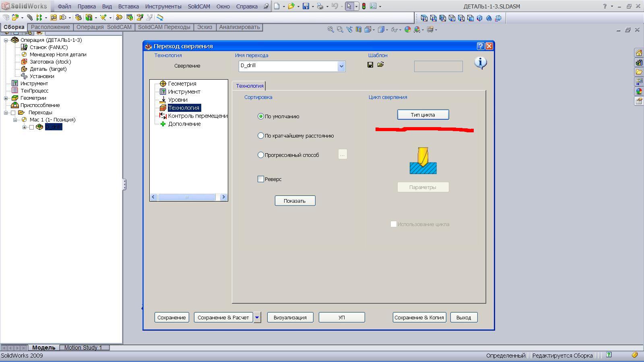Open the File Explorer folder pane icon
Image resolution: width=644 pixels, height=362 pixels.
[x=639, y=72]
